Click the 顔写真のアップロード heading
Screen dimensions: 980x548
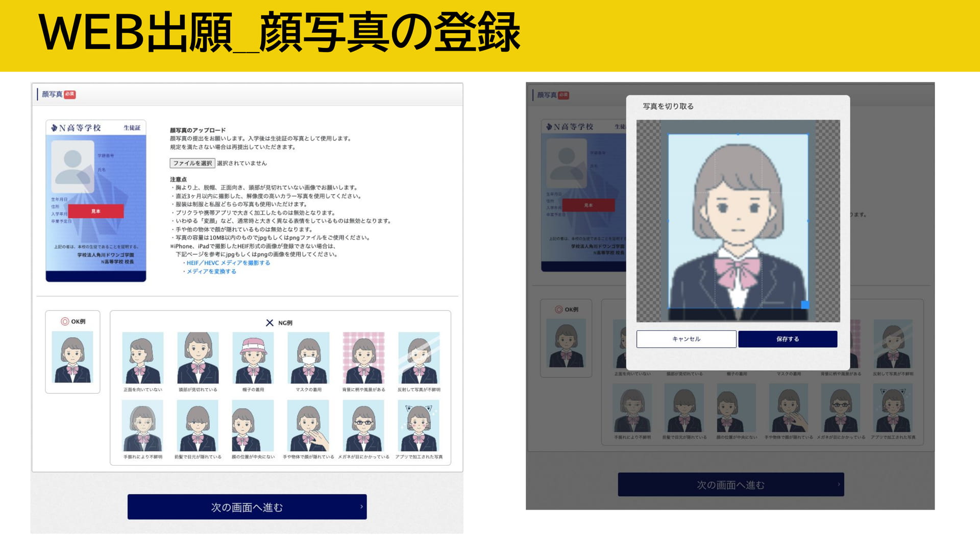pyautogui.click(x=198, y=130)
